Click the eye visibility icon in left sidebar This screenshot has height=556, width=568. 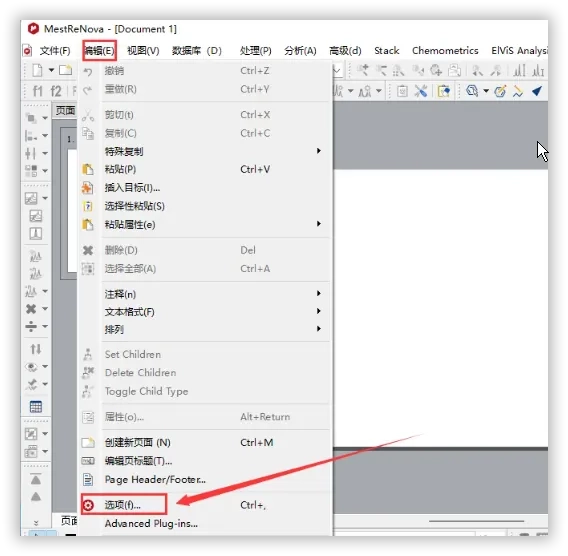click(x=32, y=367)
